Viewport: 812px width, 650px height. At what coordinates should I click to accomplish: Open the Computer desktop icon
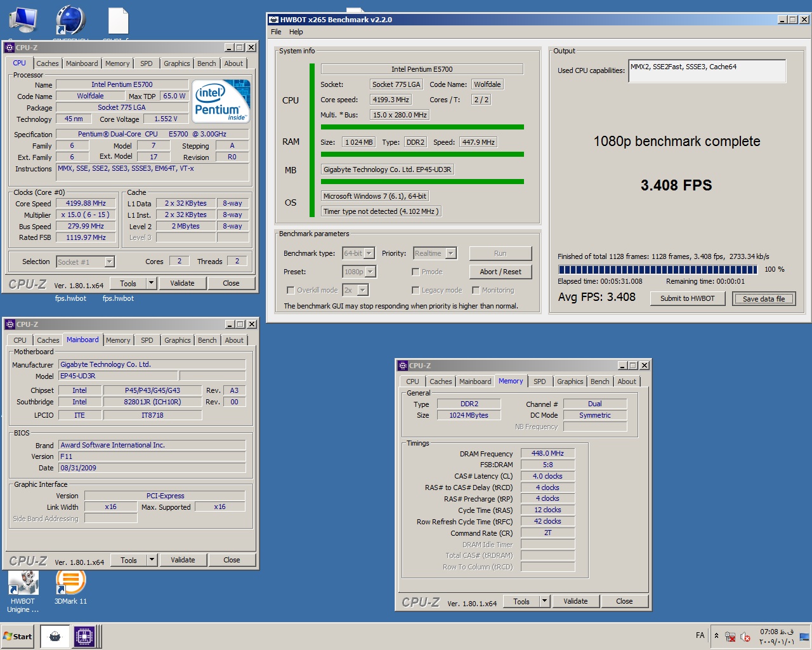pyautogui.click(x=23, y=20)
